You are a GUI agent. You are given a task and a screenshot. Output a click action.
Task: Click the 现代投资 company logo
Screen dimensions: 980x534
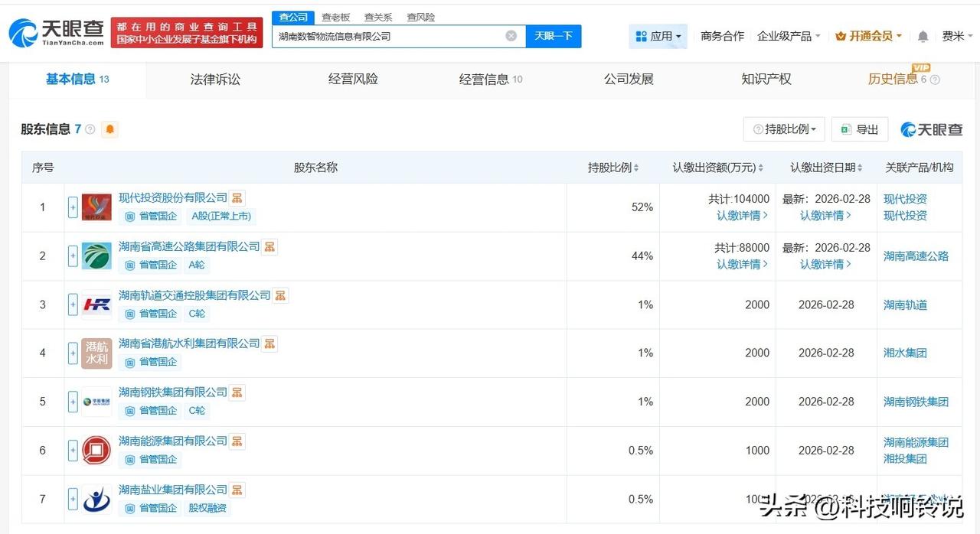[96, 207]
